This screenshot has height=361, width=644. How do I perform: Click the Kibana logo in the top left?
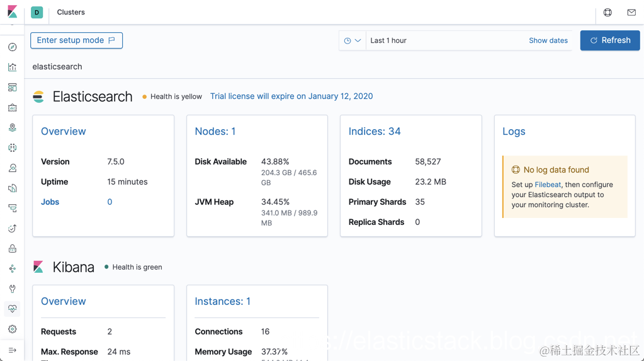(x=13, y=12)
